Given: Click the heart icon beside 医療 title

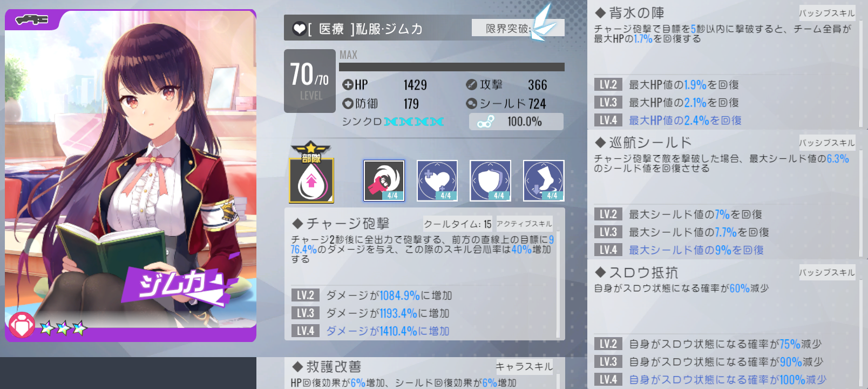Looking at the screenshot, I should click(299, 29).
